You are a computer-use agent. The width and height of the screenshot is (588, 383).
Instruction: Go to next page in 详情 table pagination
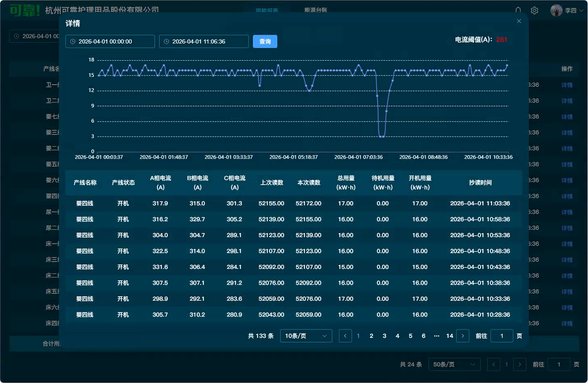click(463, 336)
